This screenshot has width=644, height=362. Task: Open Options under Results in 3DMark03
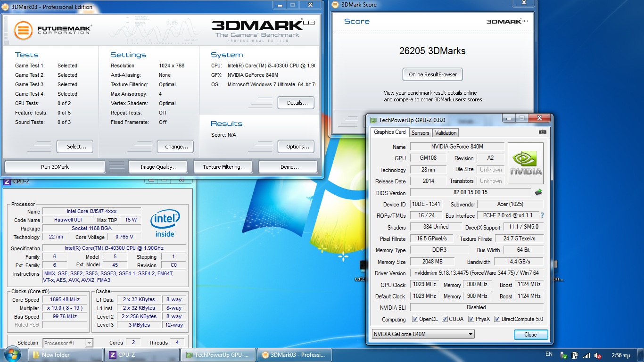(x=296, y=147)
